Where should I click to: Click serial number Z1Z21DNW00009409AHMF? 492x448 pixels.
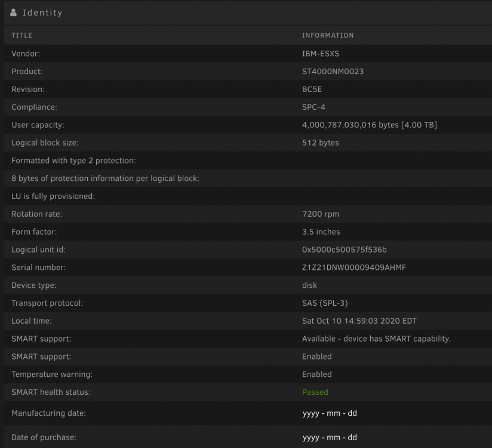(x=354, y=268)
